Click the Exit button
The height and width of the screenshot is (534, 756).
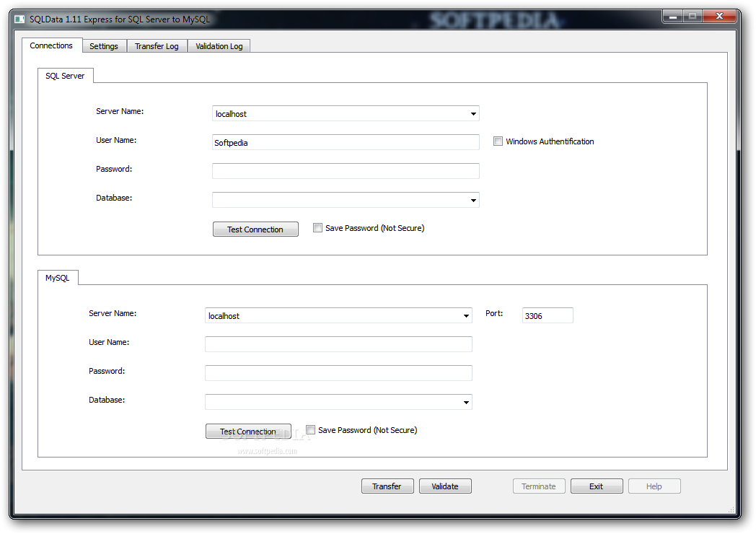coord(597,486)
